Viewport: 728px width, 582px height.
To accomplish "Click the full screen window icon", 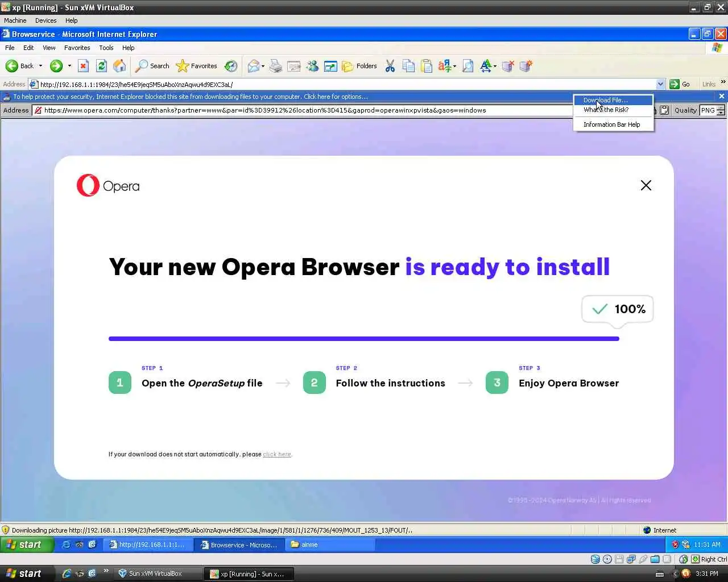I will [330, 66].
